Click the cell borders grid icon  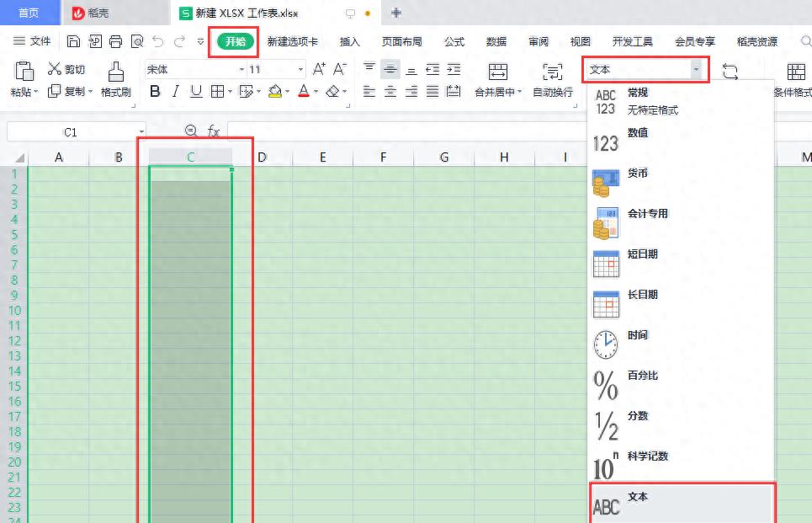click(x=217, y=92)
